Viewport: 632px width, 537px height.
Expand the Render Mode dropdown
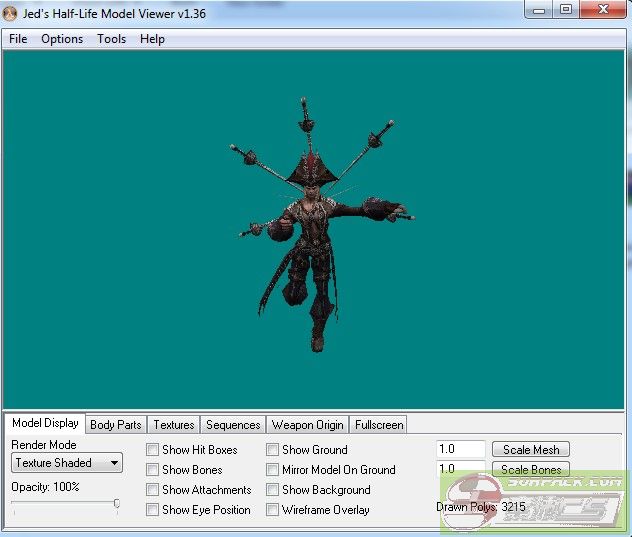(67, 462)
